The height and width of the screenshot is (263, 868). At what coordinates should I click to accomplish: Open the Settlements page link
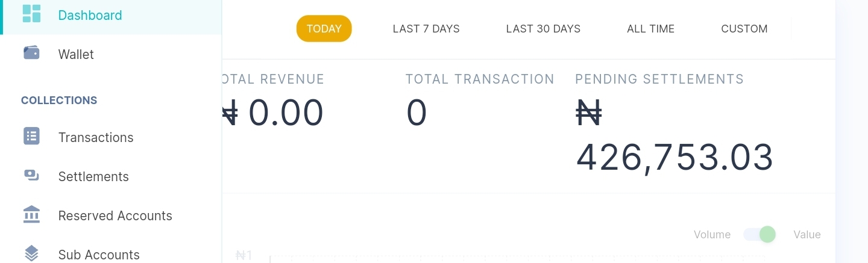click(93, 176)
